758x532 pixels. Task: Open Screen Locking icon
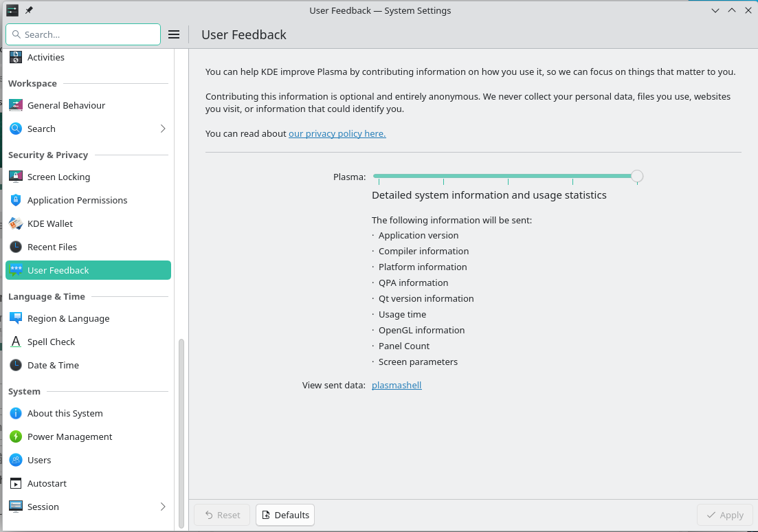click(16, 177)
